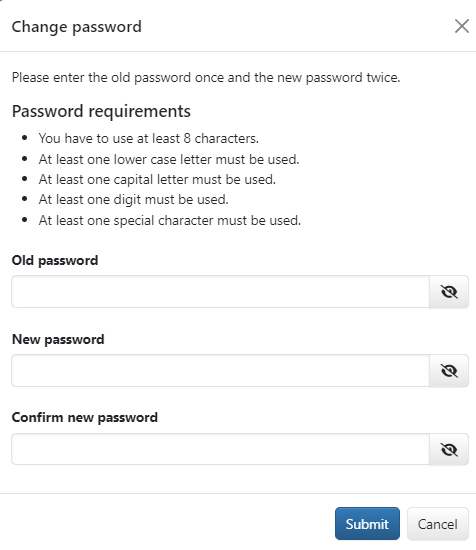Image resolution: width=476 pixels, height=550 pixels.
Task: Click the "Password requirements" heading
Action: [101, 112]
